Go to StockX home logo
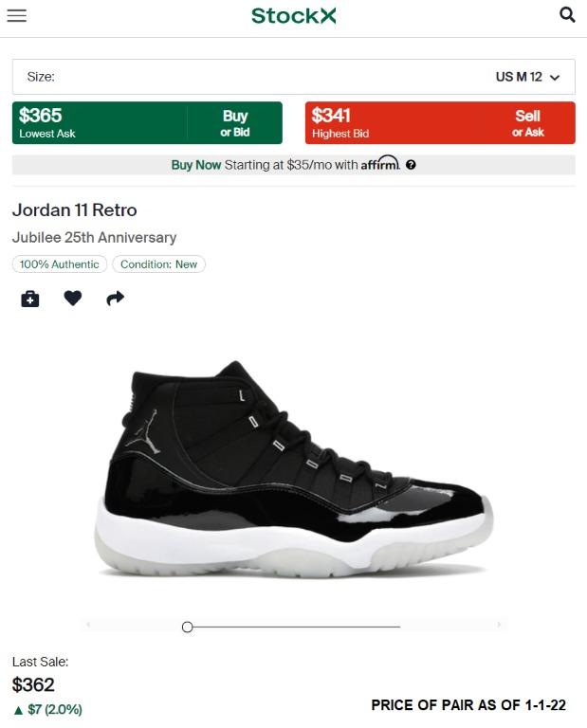Image resolution: width=587 pixels, height=728 pixels. pyautogui.click(x=294, y=16)
